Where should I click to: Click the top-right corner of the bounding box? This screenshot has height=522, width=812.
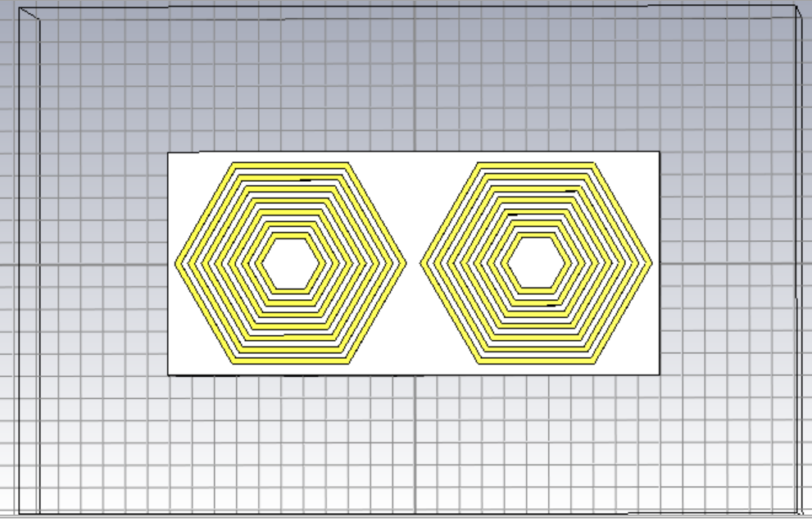click(797, 7)
